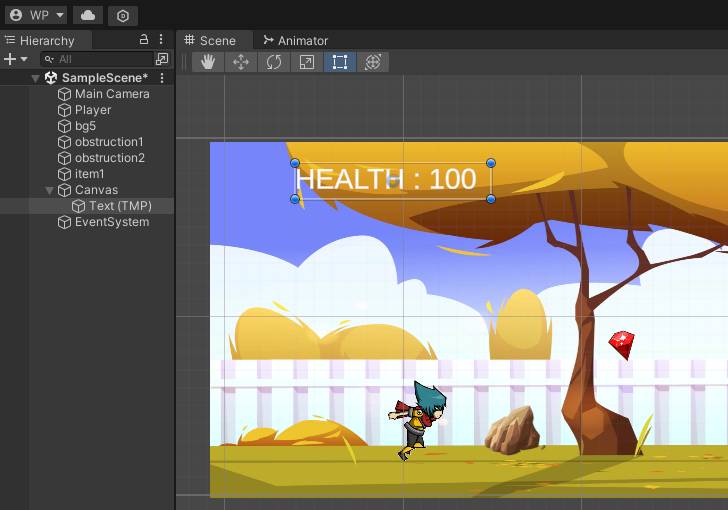Select the Scale tool
The width and height of the screenshot is (728, 510).
tap(307, 62)
